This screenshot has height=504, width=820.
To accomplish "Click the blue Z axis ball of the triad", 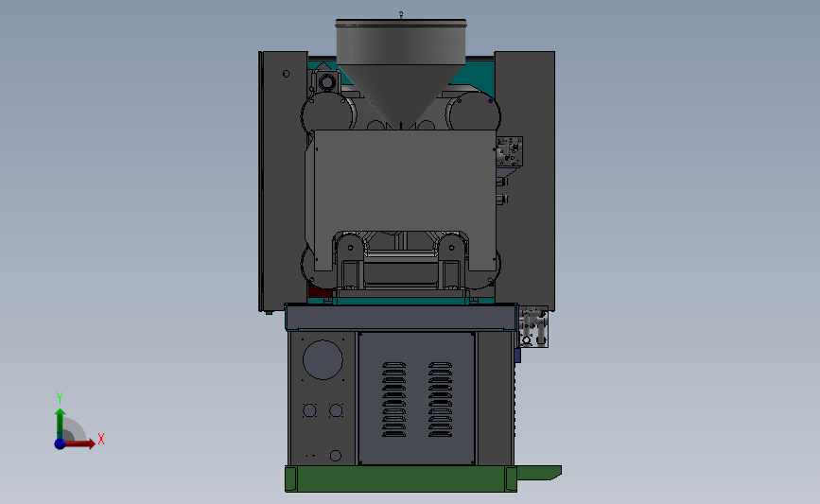I will coord(61,443).
